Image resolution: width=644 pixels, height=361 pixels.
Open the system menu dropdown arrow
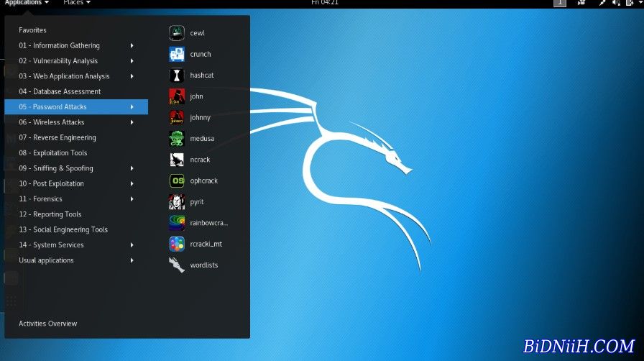click(640, 2)
